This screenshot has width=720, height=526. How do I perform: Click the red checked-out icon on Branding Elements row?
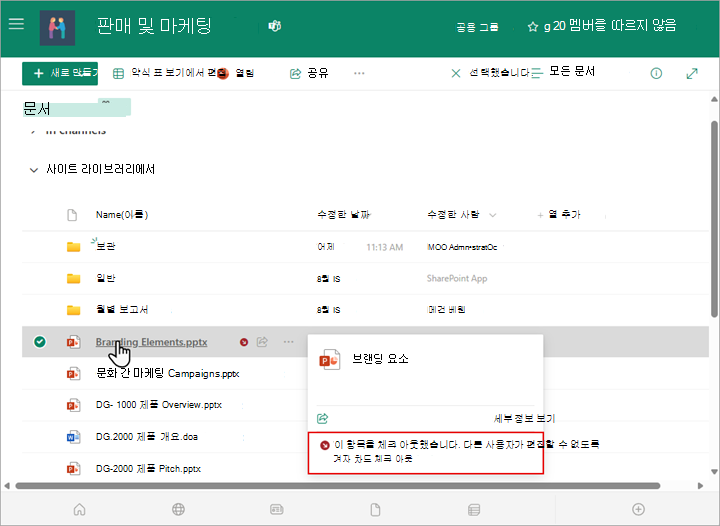pyautogui.click(x=244, y=342)
